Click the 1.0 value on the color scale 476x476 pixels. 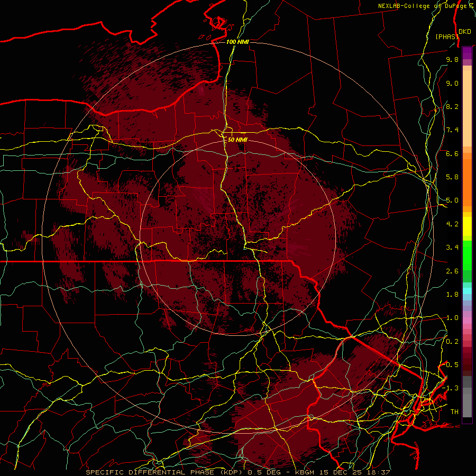[452, 318]
